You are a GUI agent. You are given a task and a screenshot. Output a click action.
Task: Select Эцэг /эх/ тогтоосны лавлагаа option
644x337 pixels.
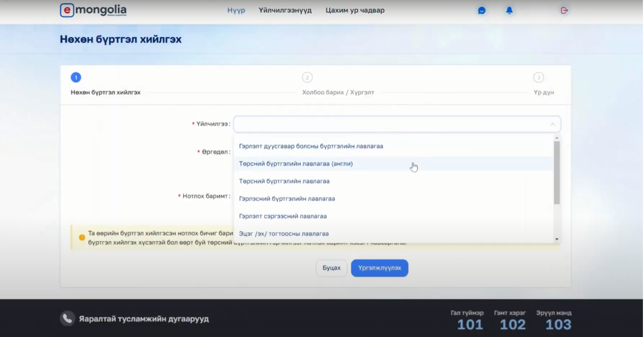click(x=394, y=234)
